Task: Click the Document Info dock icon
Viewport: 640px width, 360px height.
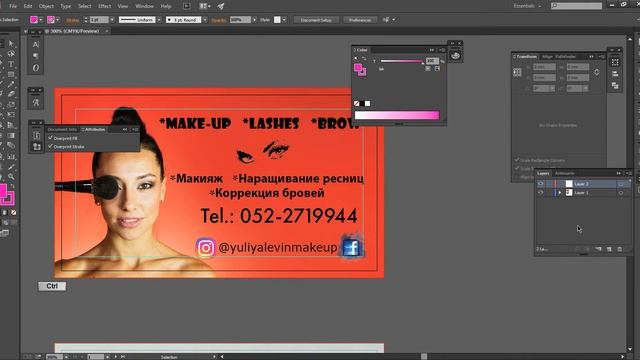Action: (x=36, y=135)
